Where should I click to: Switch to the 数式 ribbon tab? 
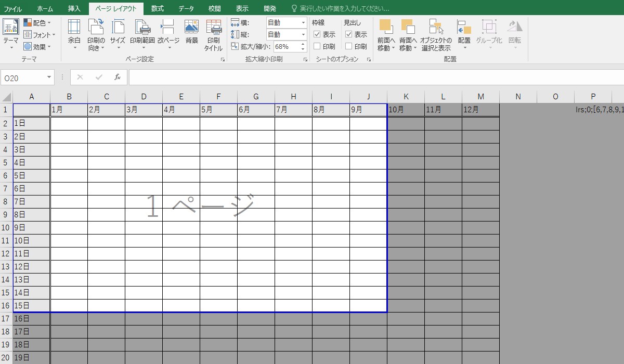click(x=157, y=9)
